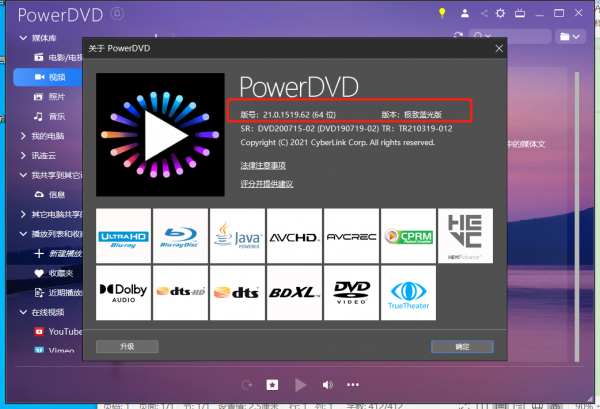Click the BDXL logo
Viewport: 600px width, 409px height.
point(294,293)
